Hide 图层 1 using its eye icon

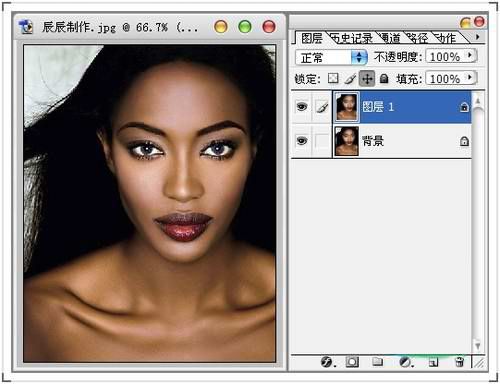pos(302,107)
